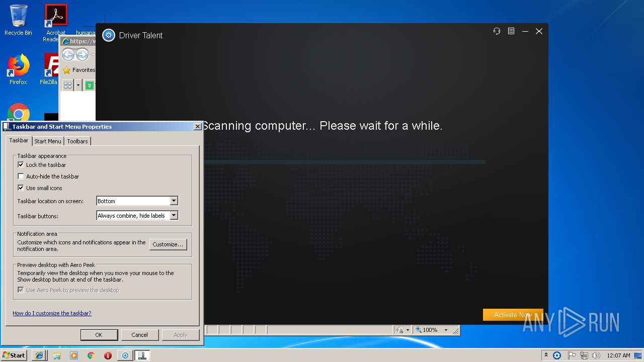Click the Chrome taskbar icon
The width and height of the screenshot is (644, 362).
[x=91, y=355]
